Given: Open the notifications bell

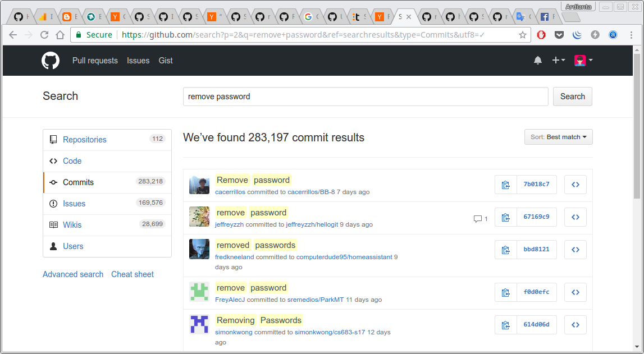Looking at the screenshot, I should [537, 60].
